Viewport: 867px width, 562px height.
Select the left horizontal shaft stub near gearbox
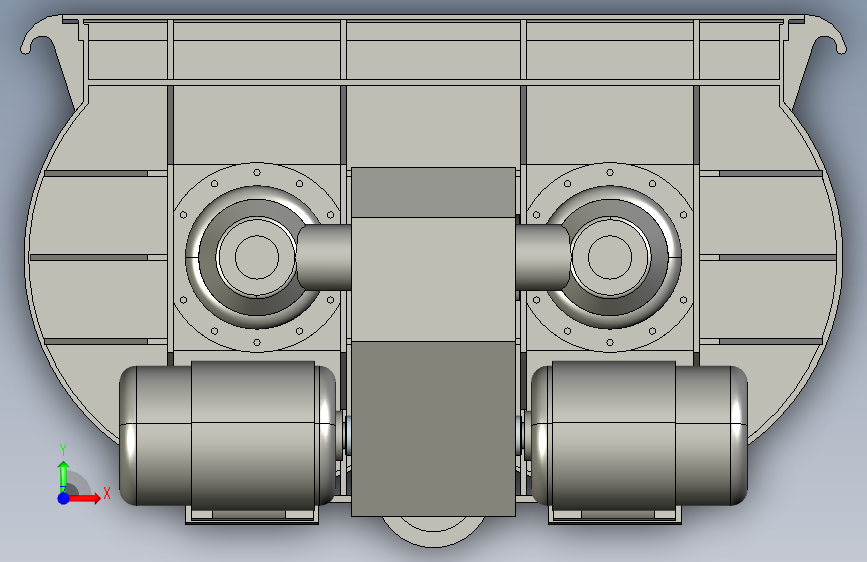(x=325, y=257)
